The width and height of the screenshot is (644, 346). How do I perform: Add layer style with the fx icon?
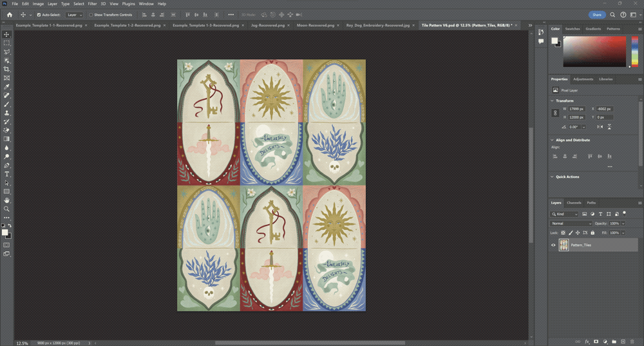tap(587, 341)
